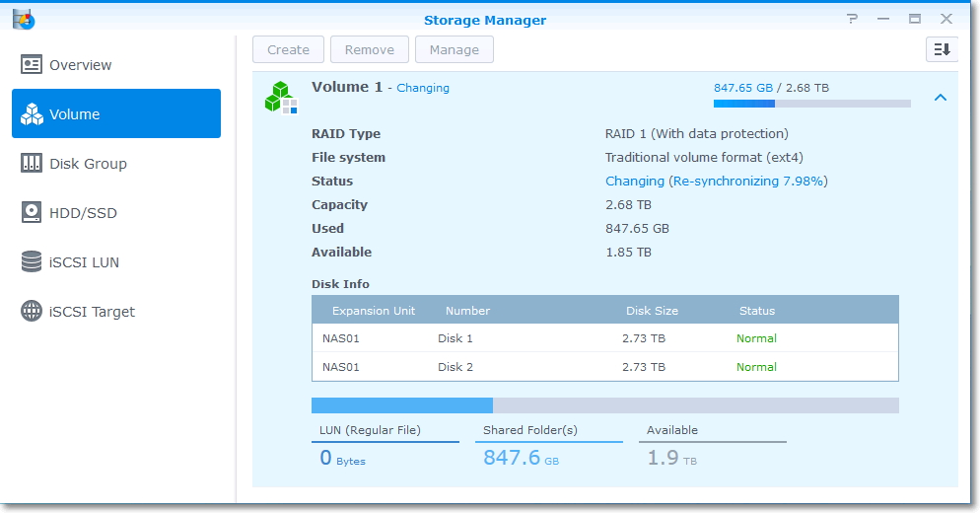Collapse Volume 1 details with chevron
Viewport: 980px width, 513px height.
tap(940, 98)
